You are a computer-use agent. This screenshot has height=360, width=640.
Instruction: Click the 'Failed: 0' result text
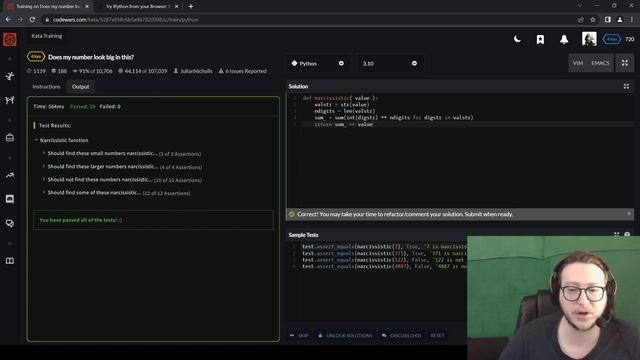[x=110, y=107]
